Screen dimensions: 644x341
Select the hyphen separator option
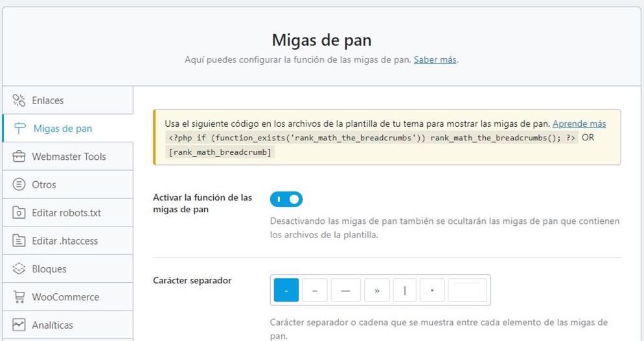pos(286,291)
